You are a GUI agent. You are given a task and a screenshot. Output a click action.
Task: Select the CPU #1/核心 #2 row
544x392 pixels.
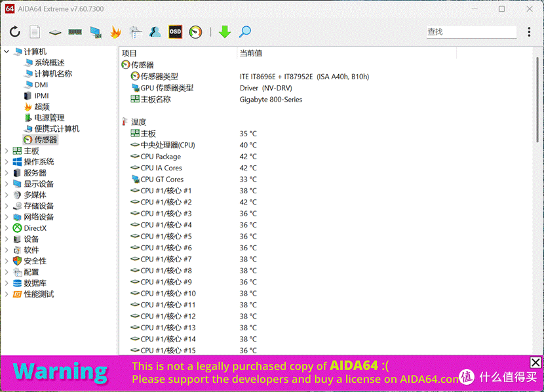[x=193, y=203]
